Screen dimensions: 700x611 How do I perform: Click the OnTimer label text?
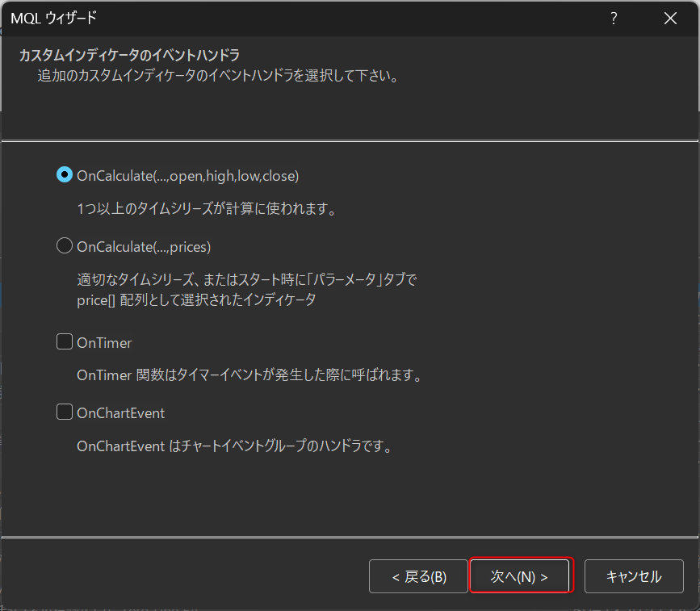[x=104, y=342]
